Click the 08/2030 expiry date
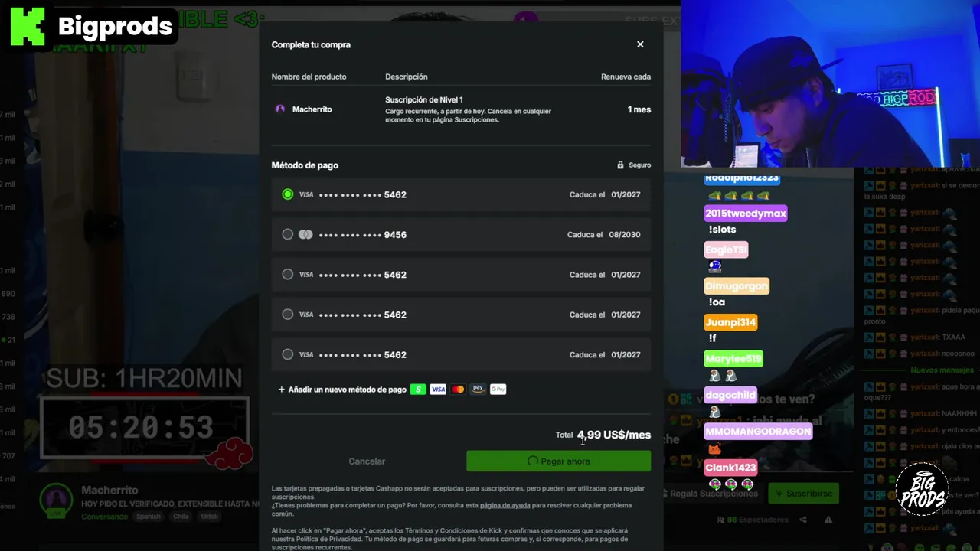The width and height of the screenshot is (980, 551). pyautogui.click(x=625, y=235)
